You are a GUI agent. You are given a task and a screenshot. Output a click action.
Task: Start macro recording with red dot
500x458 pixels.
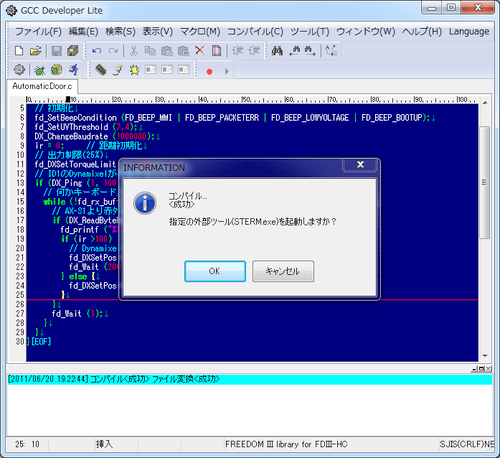coord(209,71)
